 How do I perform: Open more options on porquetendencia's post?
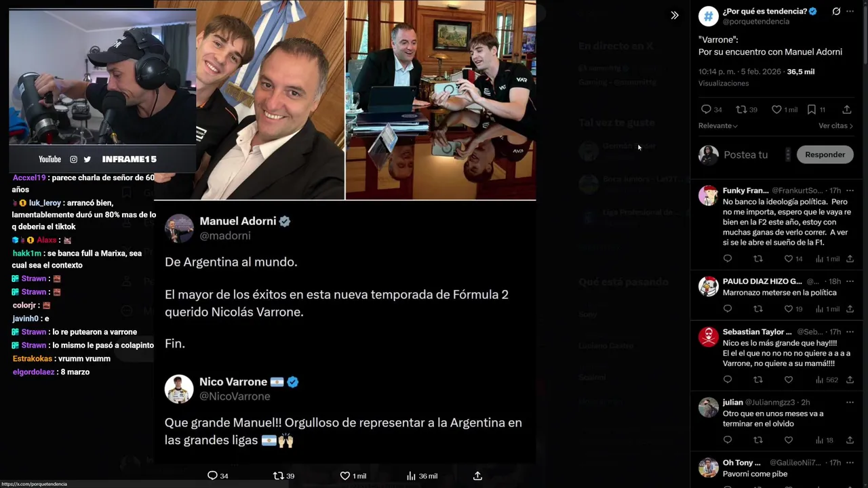[850, 12]
